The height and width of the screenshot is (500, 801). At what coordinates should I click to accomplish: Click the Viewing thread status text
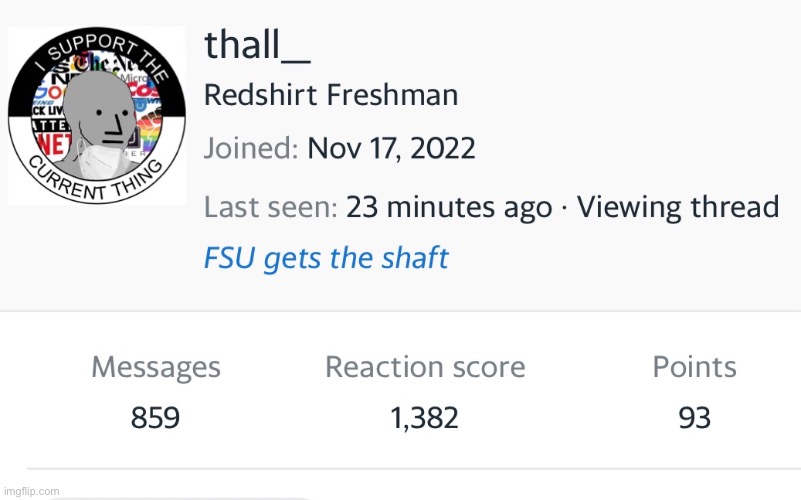click(677, 207)
